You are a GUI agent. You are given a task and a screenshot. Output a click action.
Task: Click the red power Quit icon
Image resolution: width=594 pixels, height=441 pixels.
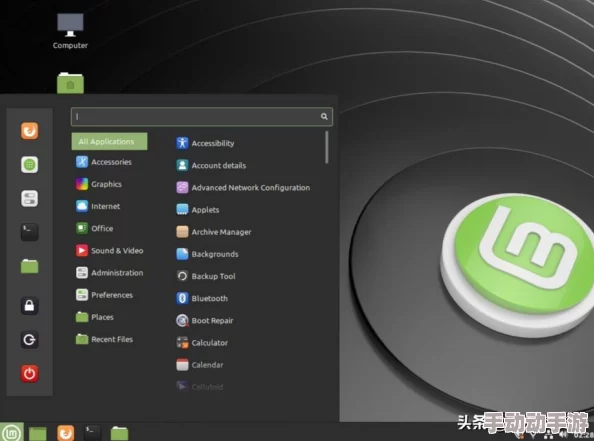30,374
